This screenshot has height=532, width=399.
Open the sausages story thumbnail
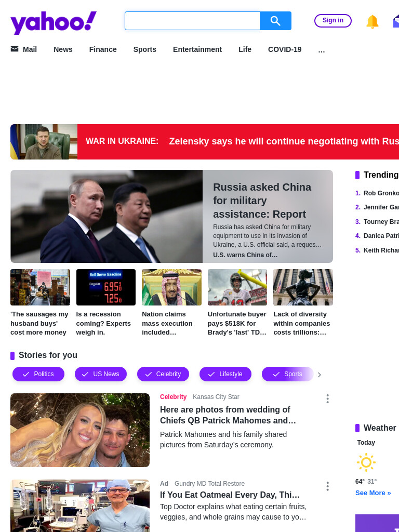40,287
